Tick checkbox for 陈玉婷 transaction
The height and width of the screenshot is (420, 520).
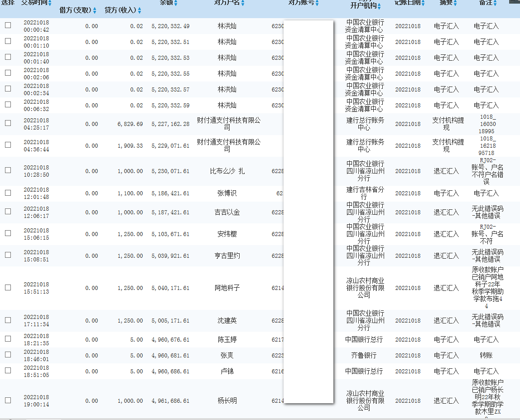[8, 339]
